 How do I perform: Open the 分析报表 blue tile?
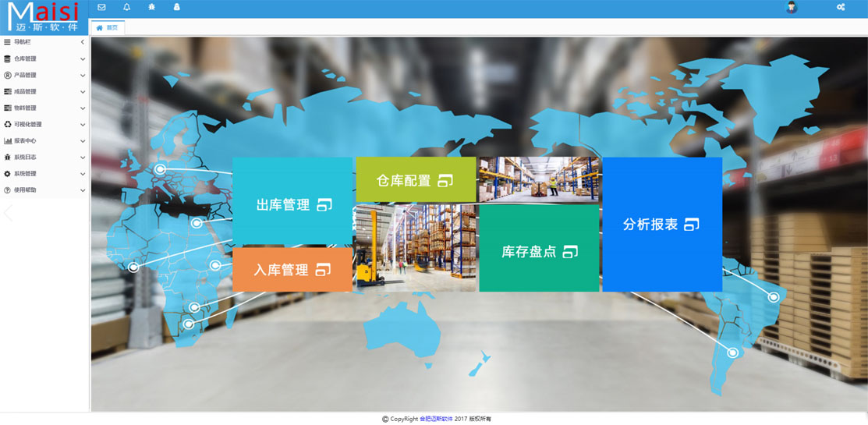(x=661, y=225)
